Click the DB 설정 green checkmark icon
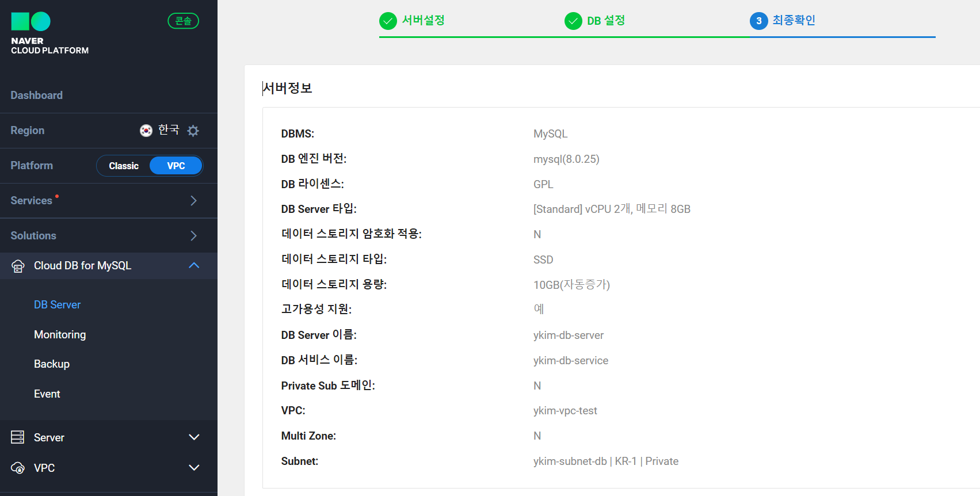Screen dimensions: 980x496 573,21
